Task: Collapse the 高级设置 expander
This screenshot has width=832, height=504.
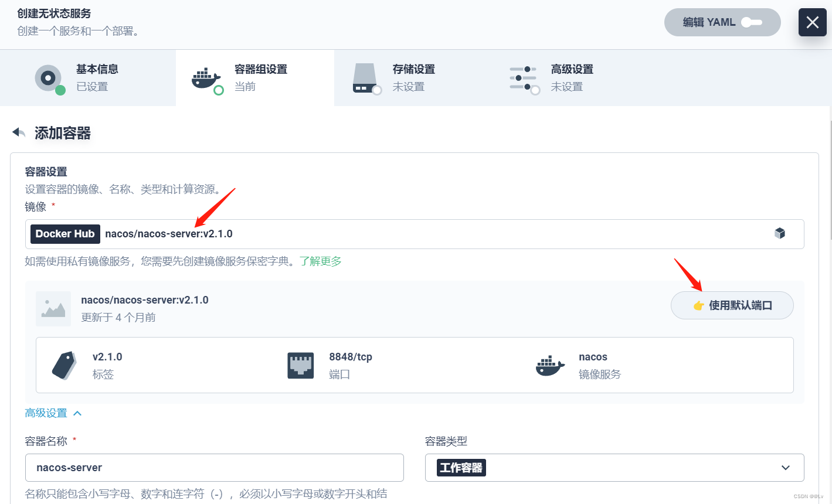Action: point(53,413)
